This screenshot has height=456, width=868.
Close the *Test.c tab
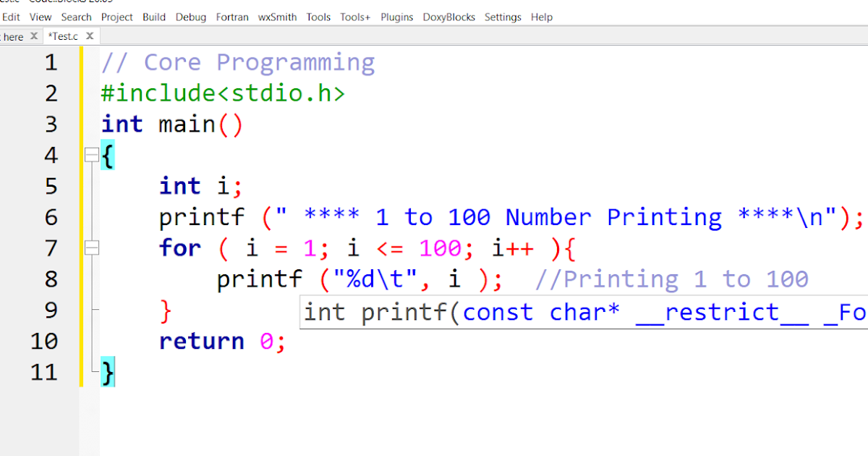click(90, 35)
